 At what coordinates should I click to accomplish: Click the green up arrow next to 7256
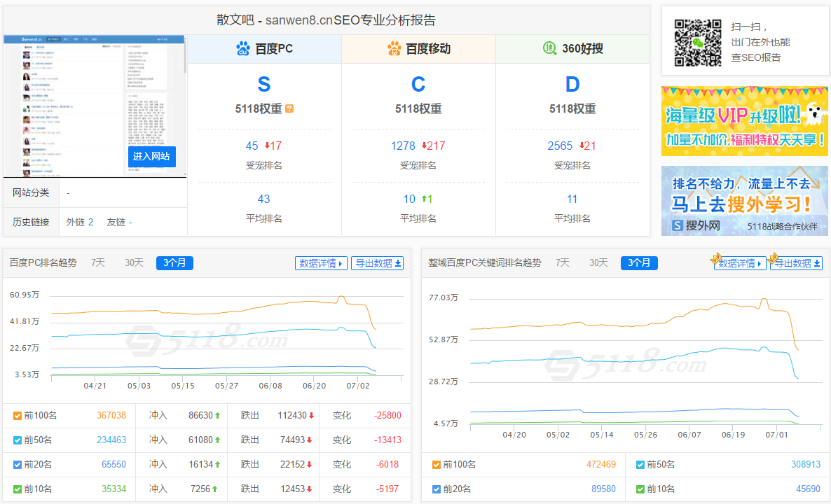[214, 489]
